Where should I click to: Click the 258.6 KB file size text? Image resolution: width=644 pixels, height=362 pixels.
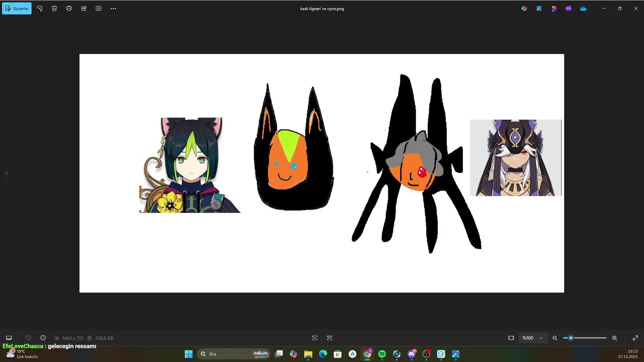(103, 338)
